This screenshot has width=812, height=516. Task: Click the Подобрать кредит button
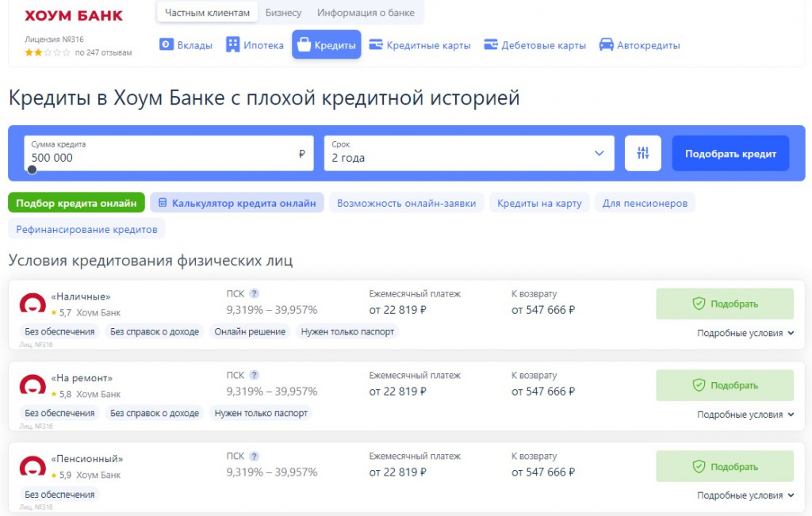(x=730, y=153)
